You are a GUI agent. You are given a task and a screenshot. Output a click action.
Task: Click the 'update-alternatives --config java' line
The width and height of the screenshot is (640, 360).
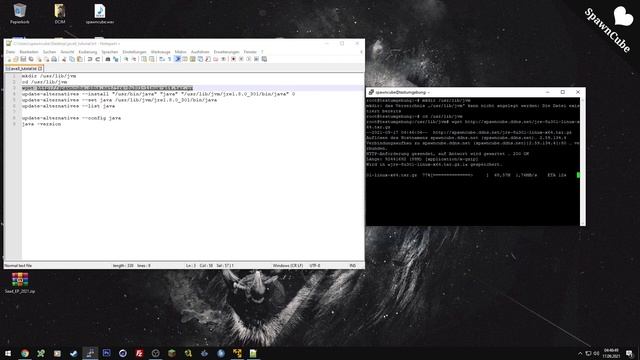[71, 118]
